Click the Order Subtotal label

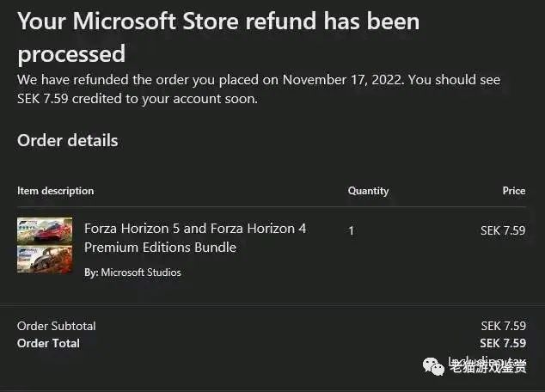57,326
